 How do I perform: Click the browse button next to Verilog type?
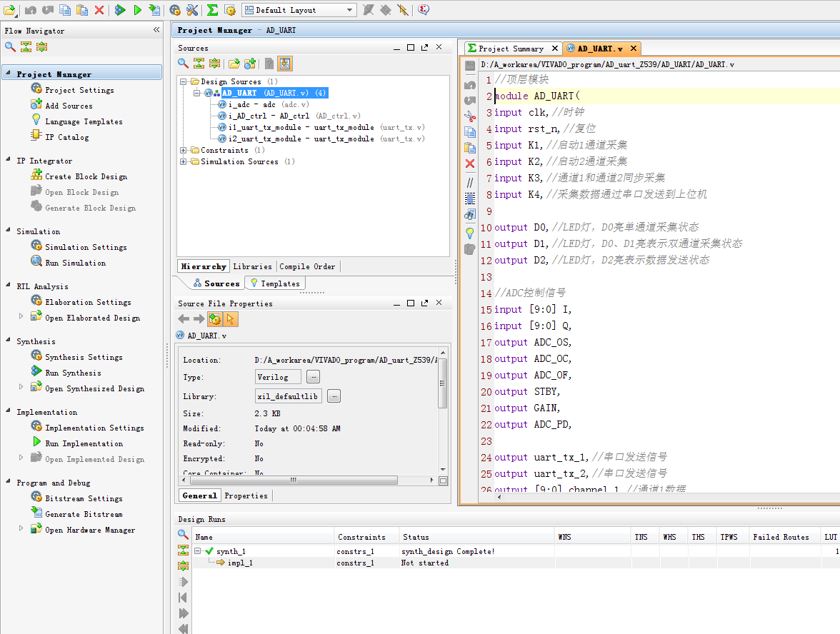tap(314, 377)
